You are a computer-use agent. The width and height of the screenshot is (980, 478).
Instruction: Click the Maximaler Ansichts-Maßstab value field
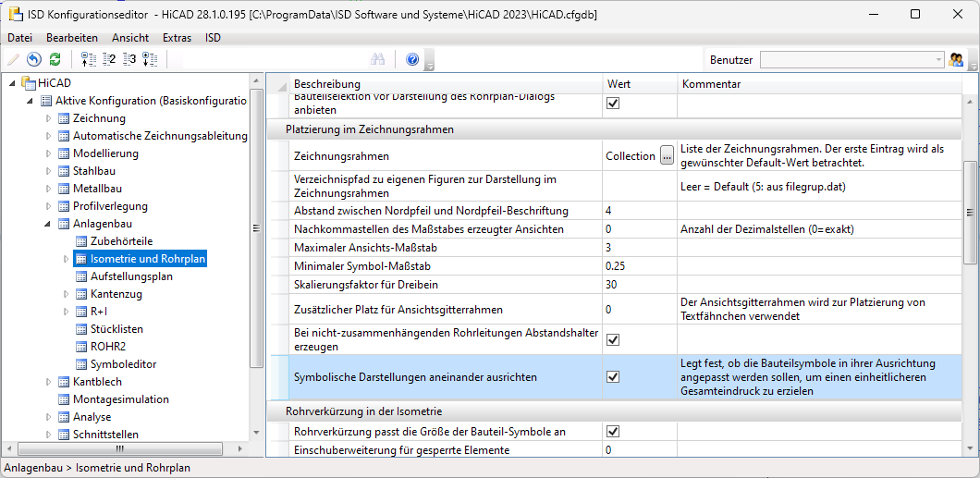coord(640,248)
